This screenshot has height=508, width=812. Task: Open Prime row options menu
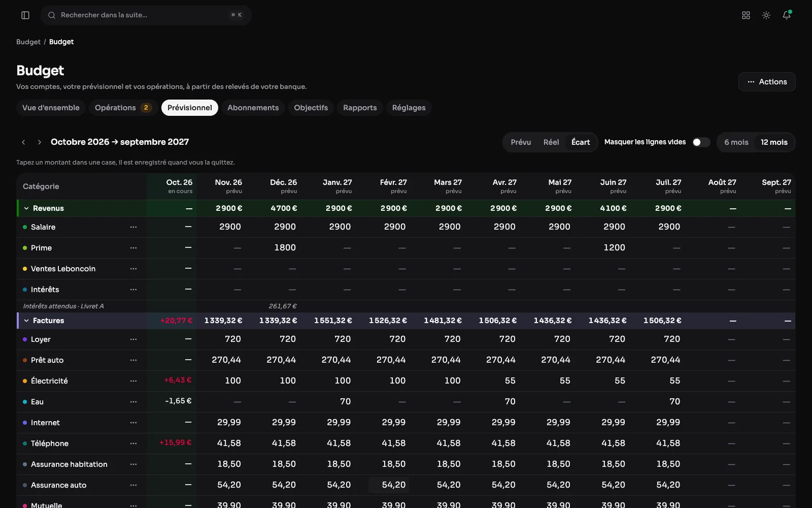tap(133, 248)
